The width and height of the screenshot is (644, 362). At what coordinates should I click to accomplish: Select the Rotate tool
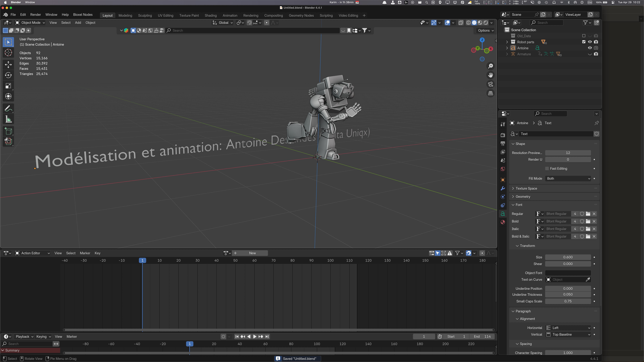8,75
